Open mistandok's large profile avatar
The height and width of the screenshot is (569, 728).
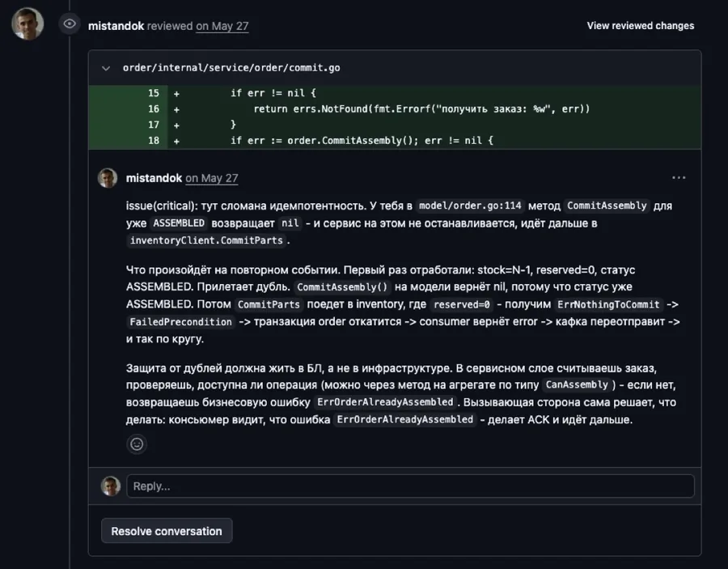click(28, 23)
